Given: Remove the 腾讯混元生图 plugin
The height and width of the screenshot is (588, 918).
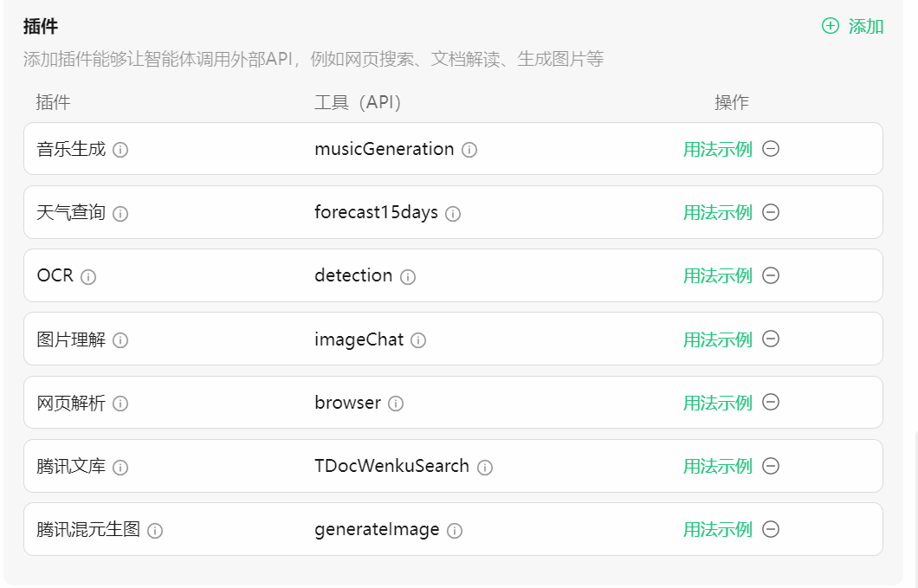Looking at the screenshot, I should tap(771, 529).
